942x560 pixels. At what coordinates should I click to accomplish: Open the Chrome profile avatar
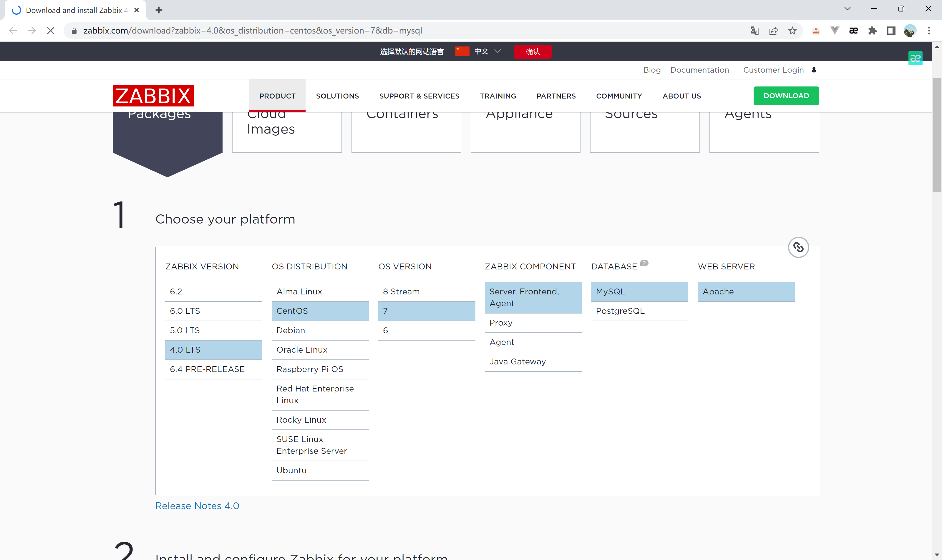coord(910,31)
